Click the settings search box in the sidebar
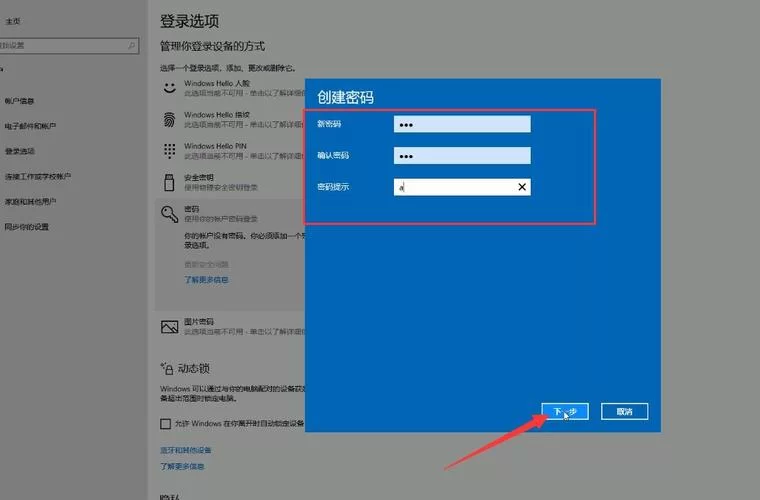The height and width of the screenshot is (500, 760). point(68,46)
